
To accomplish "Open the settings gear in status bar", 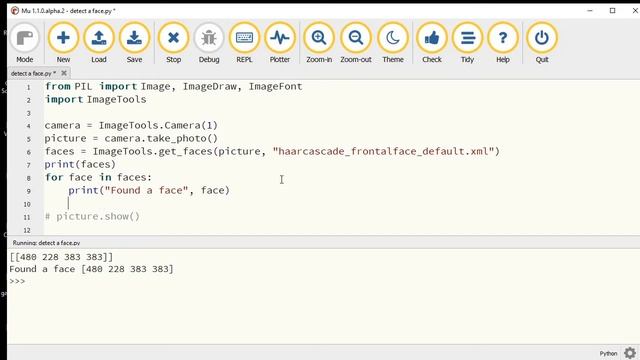I will 630,353.
